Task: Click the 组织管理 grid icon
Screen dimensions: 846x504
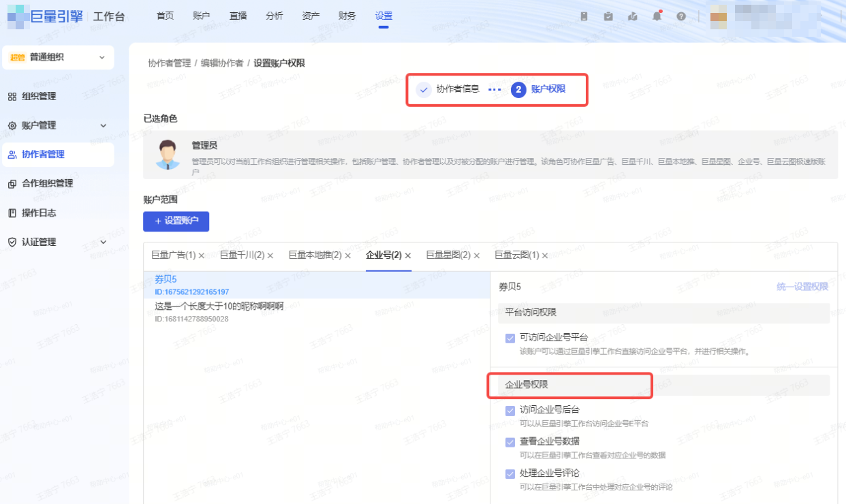Action: 12,97
